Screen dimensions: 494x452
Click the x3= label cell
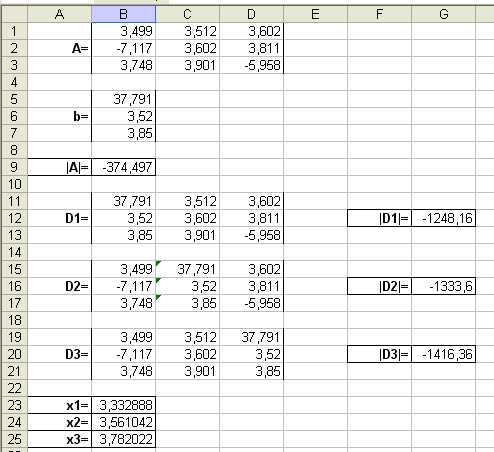pyautogui.click(x=59, y=439)
